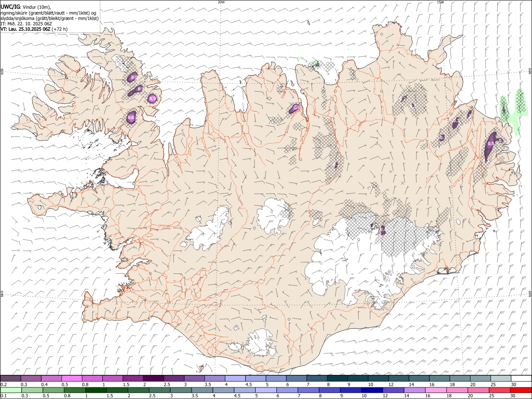The height and width of the screenshot is (399, 532).
Task: Click the dark teal 8 swatch in snow scale
Action: pos(337,379)
